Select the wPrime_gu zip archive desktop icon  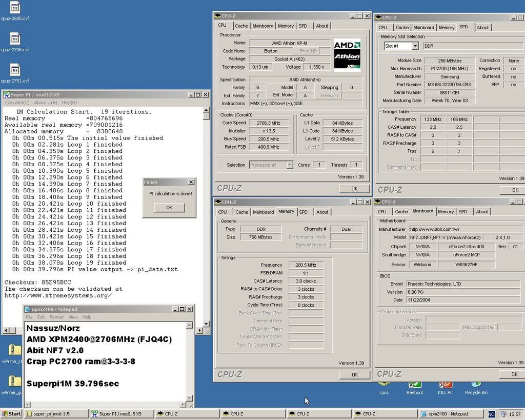click(x=14, y=382)
